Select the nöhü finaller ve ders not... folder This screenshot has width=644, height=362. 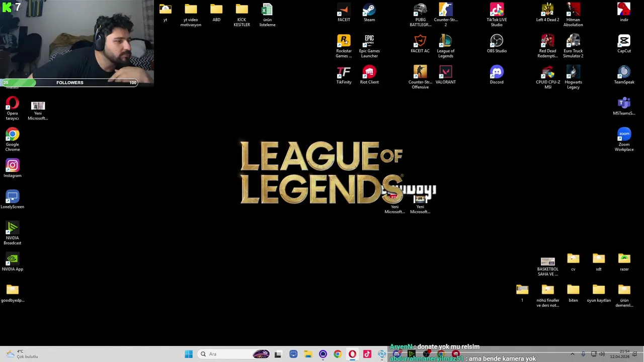(x=547, y=296)
